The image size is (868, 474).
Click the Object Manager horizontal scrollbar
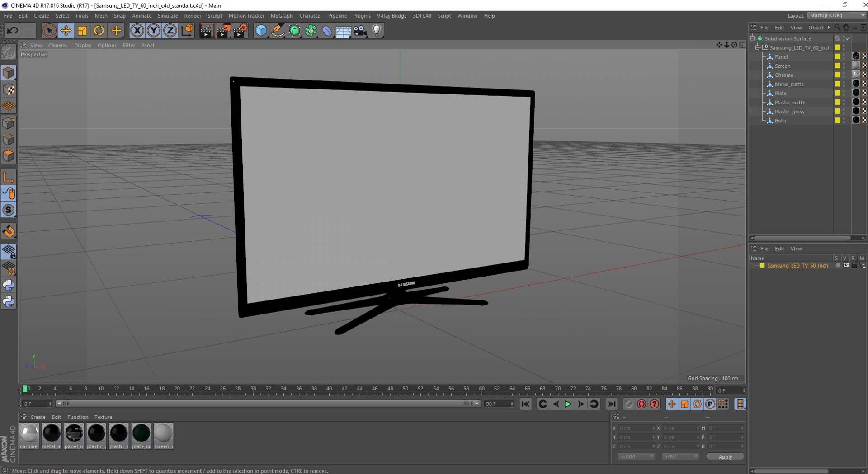(x=802, y=238)
